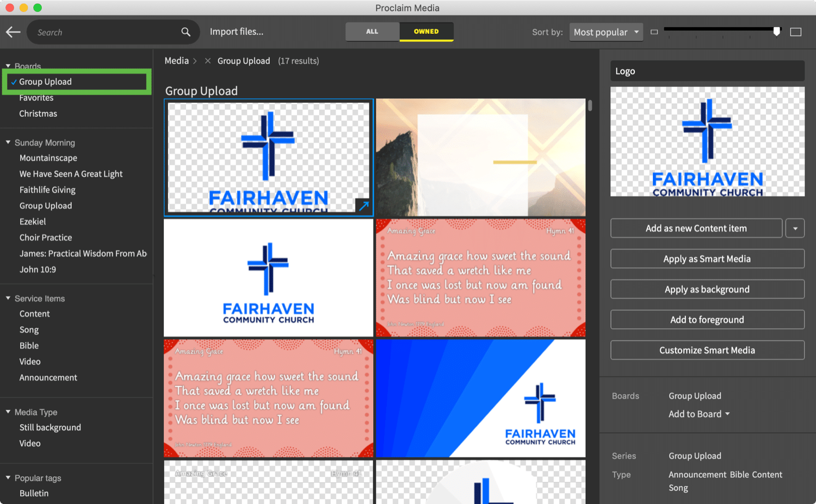Select James: Practical Wisdom item

tap(83, 253)
